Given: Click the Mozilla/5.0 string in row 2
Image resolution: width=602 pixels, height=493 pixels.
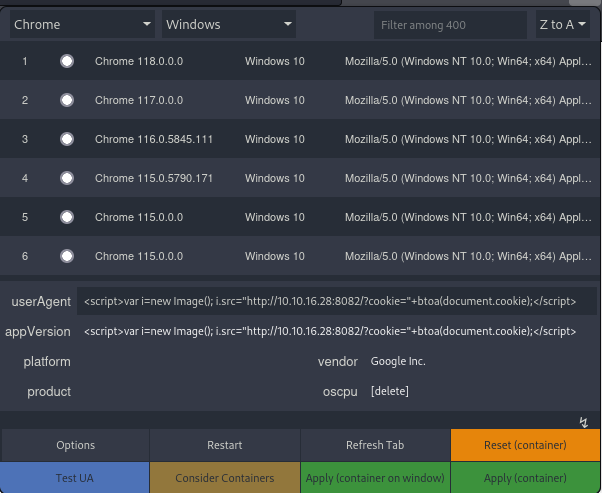Looking at the screenshot, I should pyautogui.click(x=468, y=100).
